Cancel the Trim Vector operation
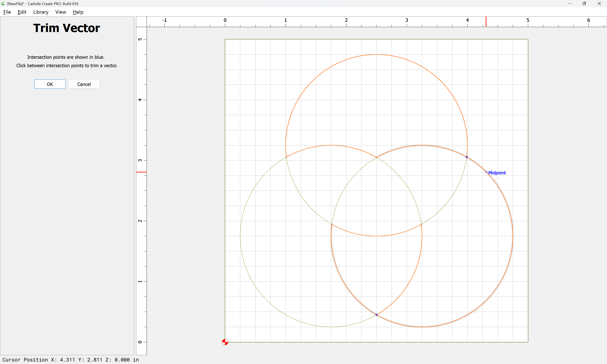This screenshot has height=364, width=607. click(84, 84)
